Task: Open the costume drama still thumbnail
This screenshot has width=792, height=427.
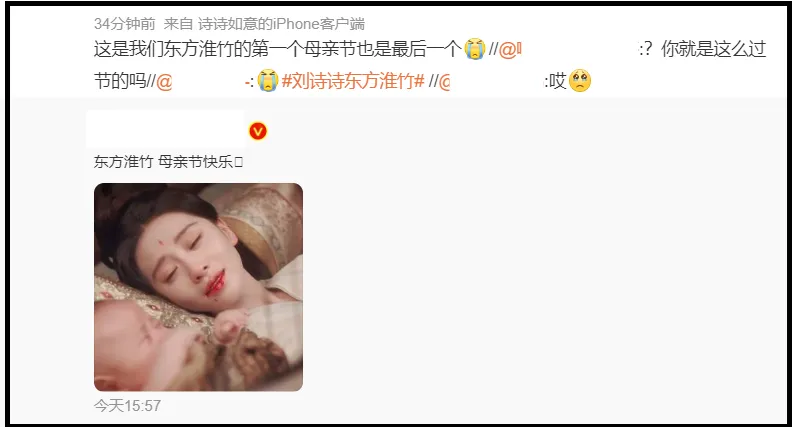Action: pos(199,287)
